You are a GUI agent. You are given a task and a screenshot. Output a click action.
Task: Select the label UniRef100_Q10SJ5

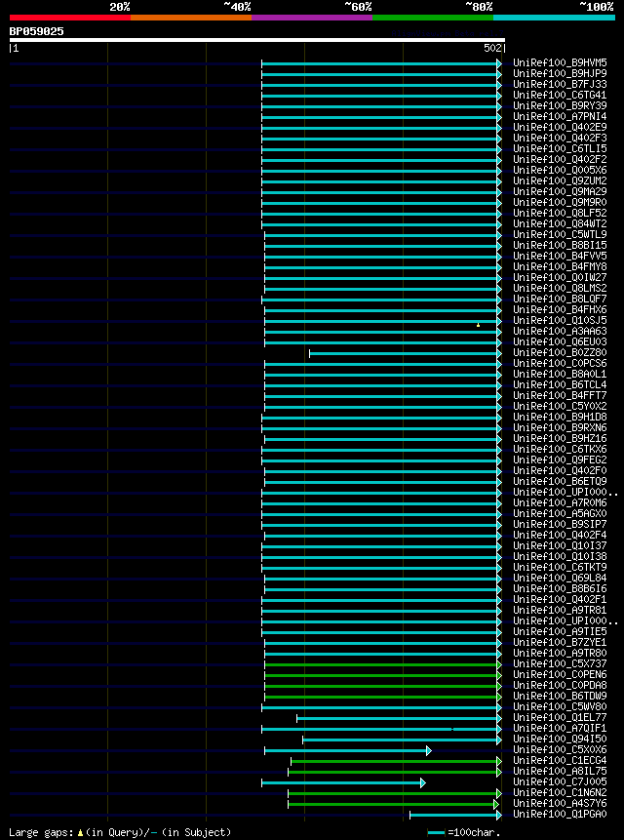(x=560, y=320)
